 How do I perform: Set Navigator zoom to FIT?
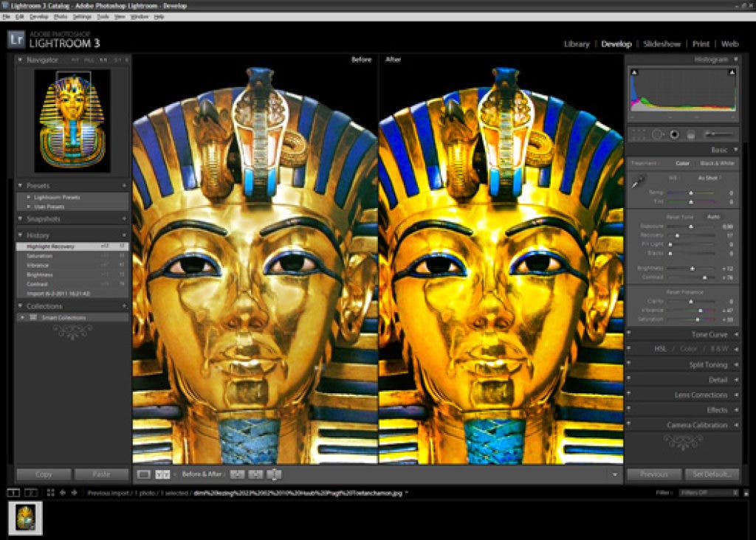tap(75, 60)
